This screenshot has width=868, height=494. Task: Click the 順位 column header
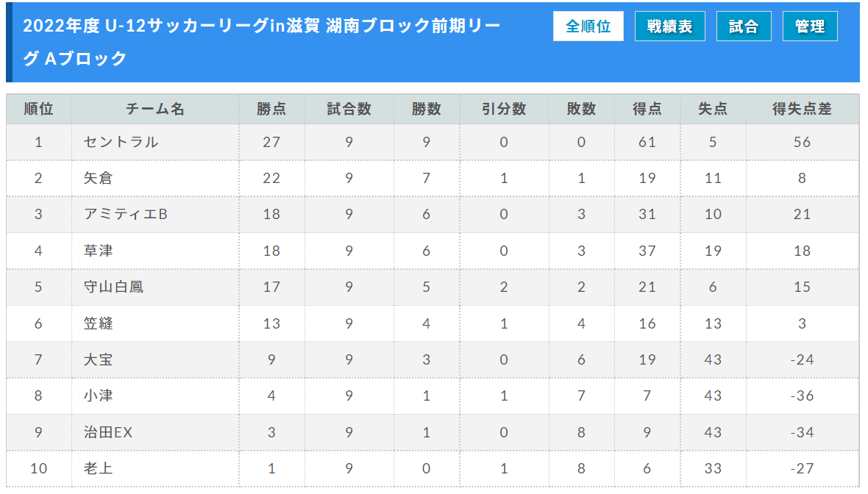(x=39, y=109)
